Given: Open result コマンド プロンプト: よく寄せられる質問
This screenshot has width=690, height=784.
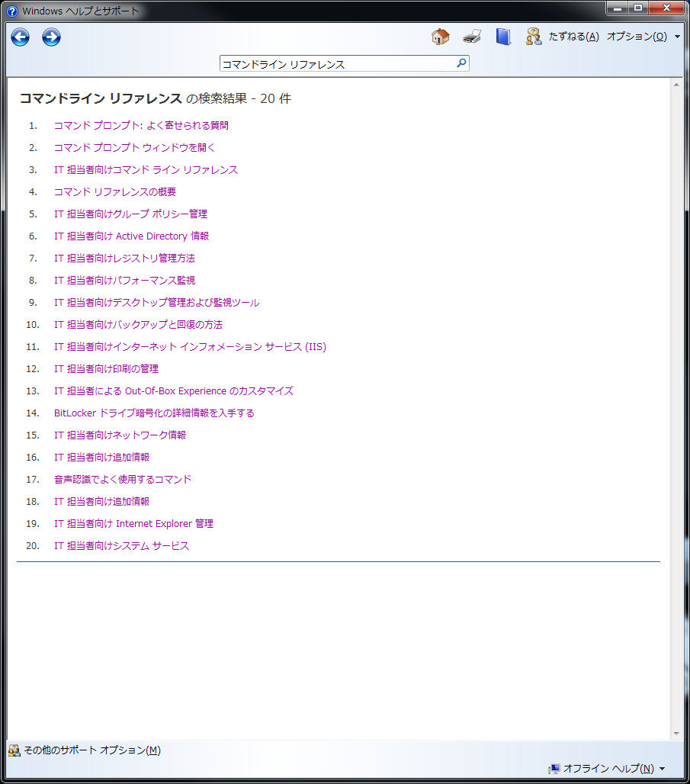Looking at the screenshot, I should tap(141, 126).
